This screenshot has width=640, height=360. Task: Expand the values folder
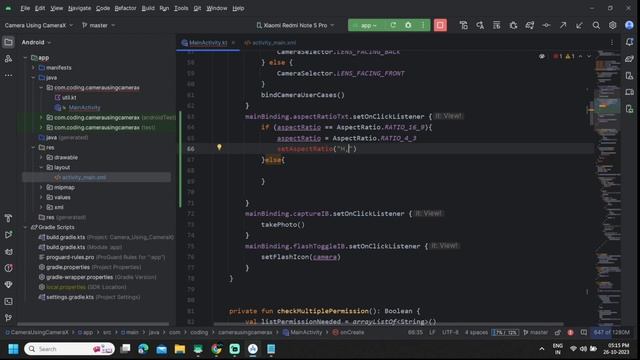pyautogui.click(x=41, y=197)
